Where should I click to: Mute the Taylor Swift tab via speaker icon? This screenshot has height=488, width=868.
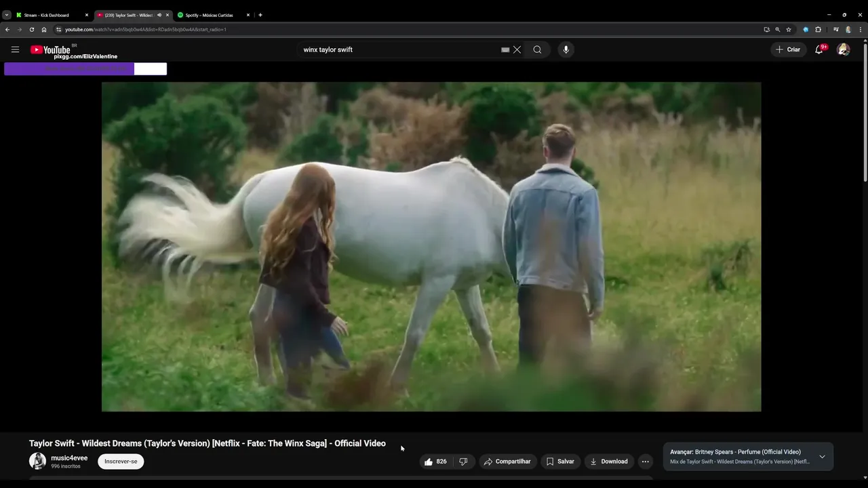click(x=159, y=15)
